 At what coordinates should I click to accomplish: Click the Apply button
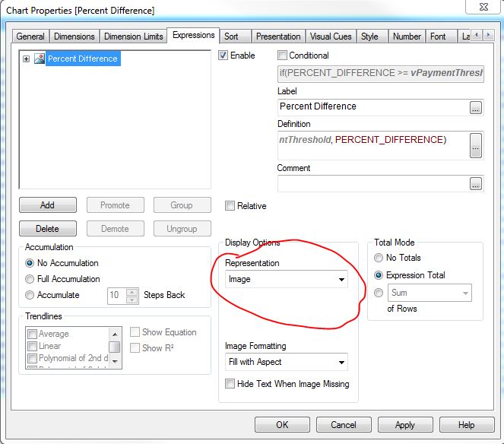(x=405, y=425)
